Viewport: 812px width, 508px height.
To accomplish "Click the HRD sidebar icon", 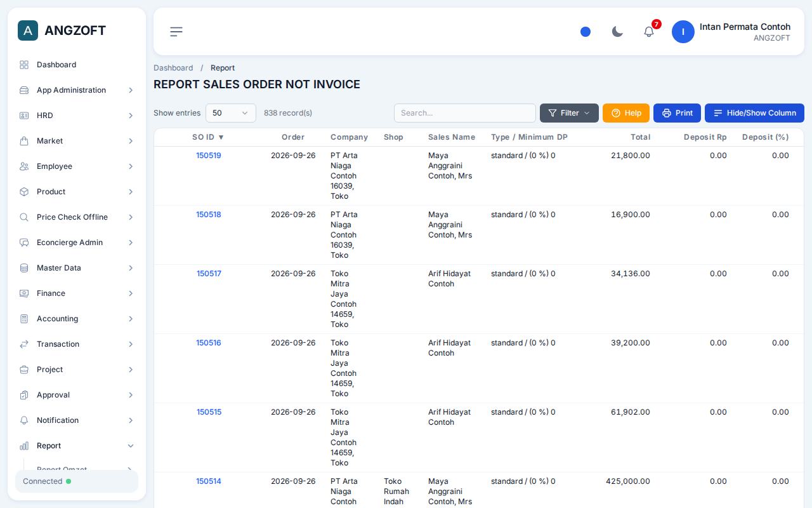I will point(24,116).
